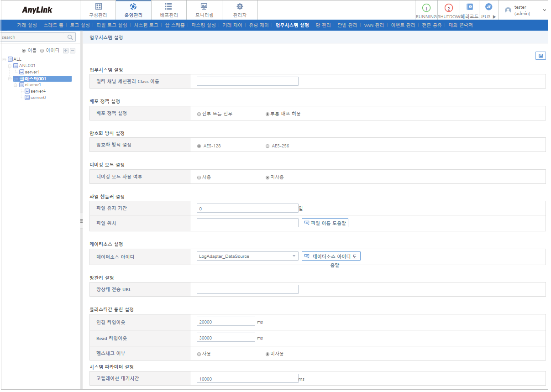Select server6 in the tree

(38, 98)
